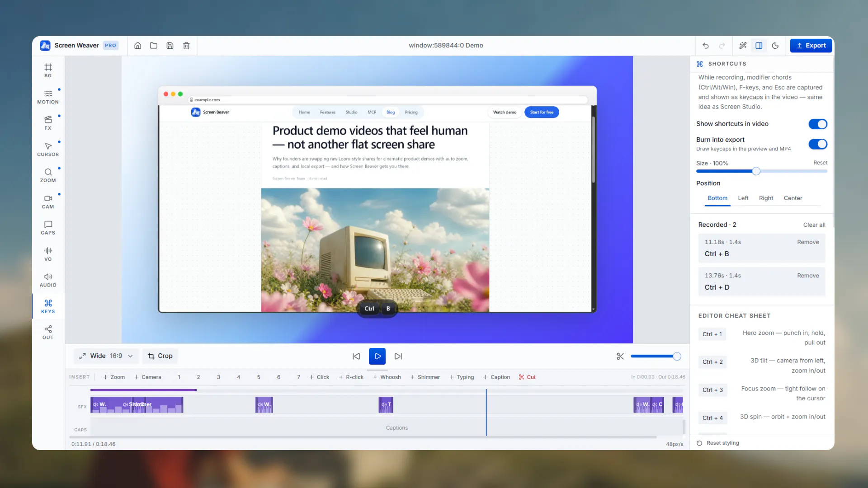Select the Bottom position tab

717,198
